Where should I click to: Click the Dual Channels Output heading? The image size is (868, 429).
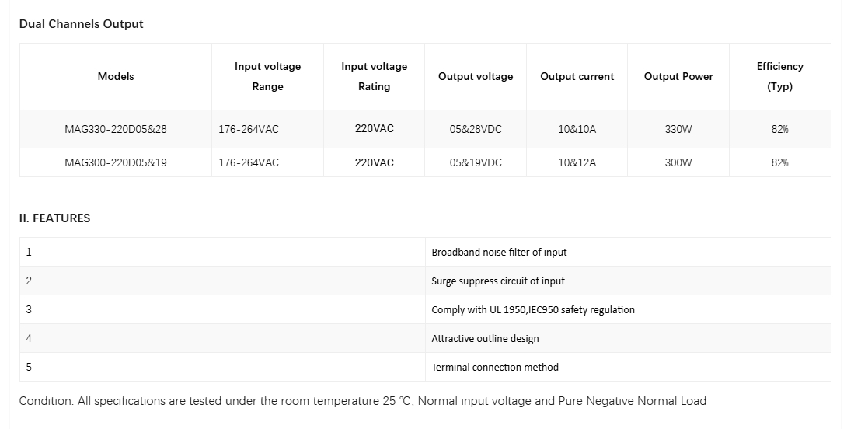tap(81, 24)
